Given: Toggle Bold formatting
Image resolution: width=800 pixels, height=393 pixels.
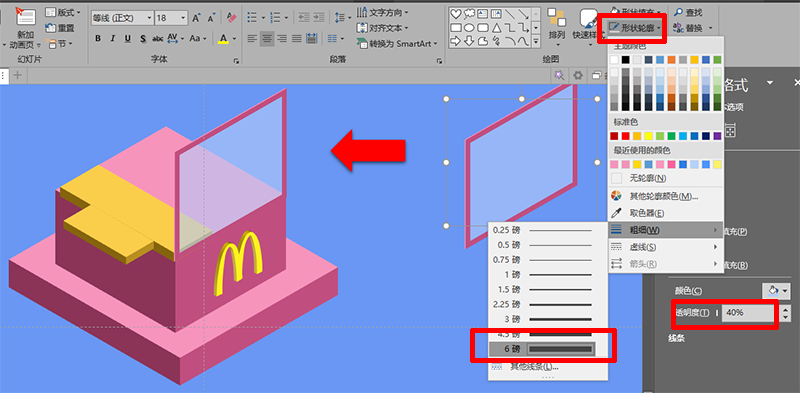Looking at the screenshot, I should tap(98, 38).
